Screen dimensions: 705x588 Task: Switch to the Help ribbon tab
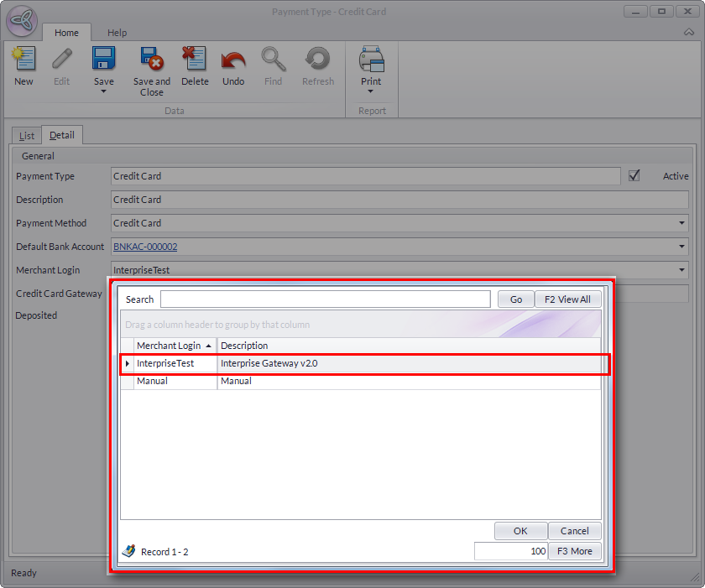pos(117,33)
